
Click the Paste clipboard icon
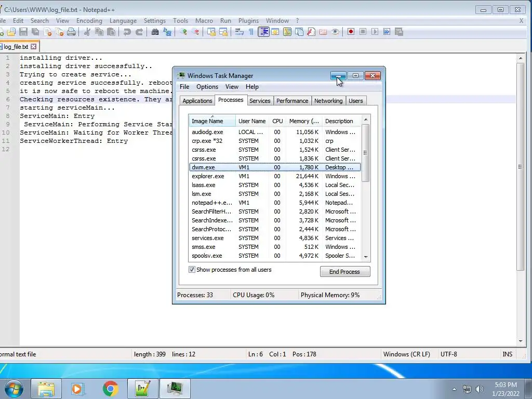[x=111, y=32]
